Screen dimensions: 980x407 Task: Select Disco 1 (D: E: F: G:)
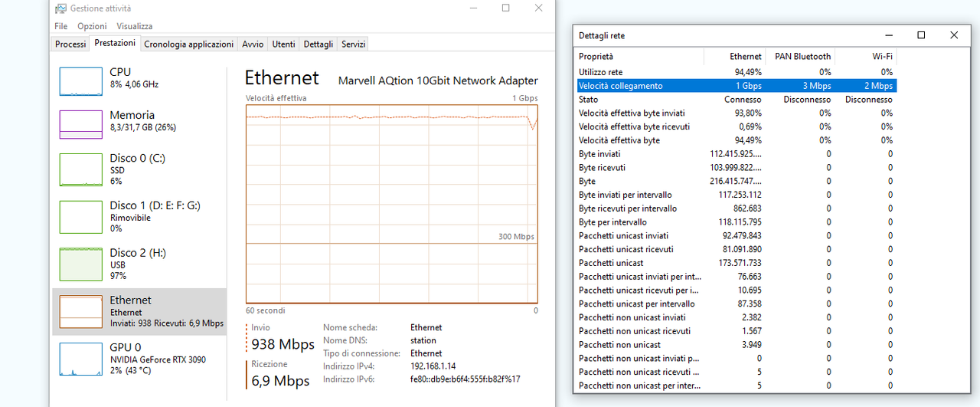139,216
